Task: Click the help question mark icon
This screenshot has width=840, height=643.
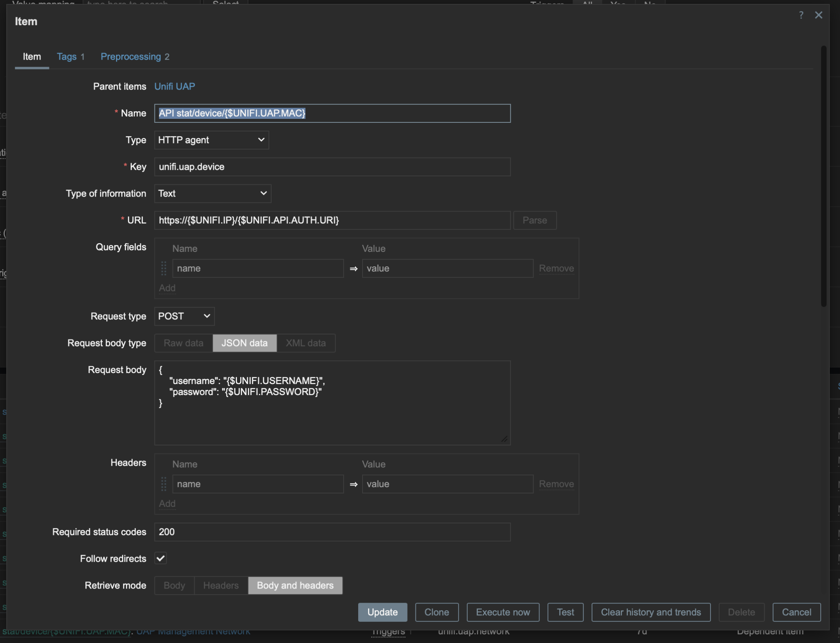Action: (x=801, y=15)
